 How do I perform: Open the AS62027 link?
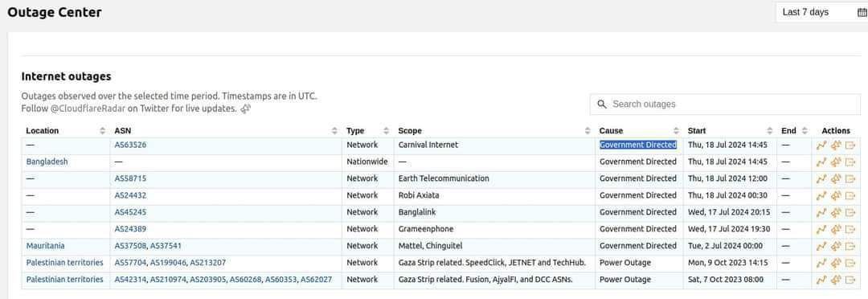pos(316,280)
